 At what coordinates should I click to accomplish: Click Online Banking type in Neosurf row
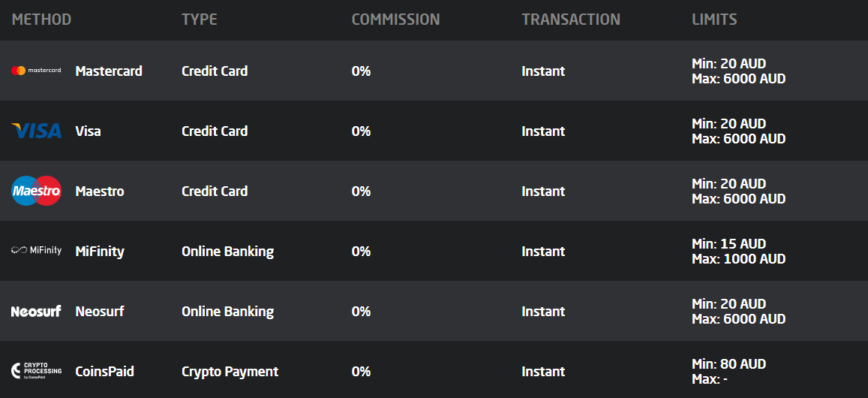[x=227, y=311]
